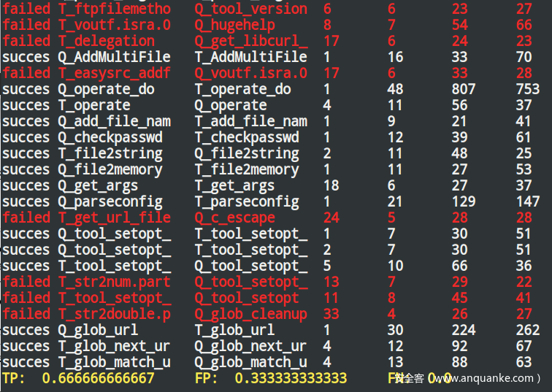The image size is (552, 392).
Task: Select the yellow FP: label
Action: click(x=207, y=378)
